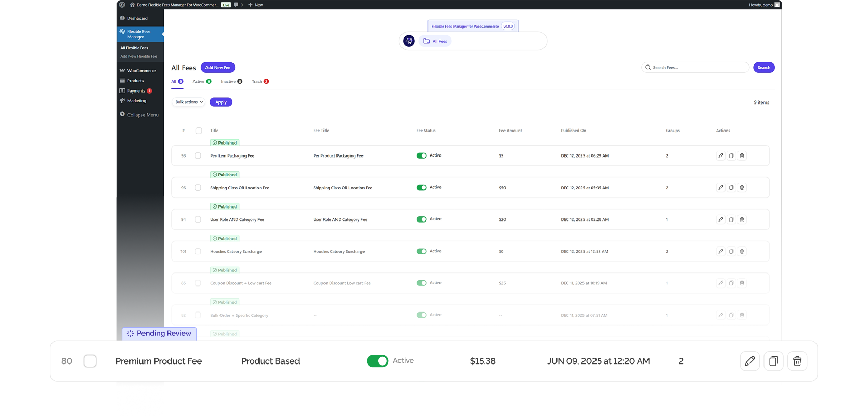Viewport: 868px width, 416px height.
Task: Edit the Per-Item Packaging Fee row
Action: (720, 155)
